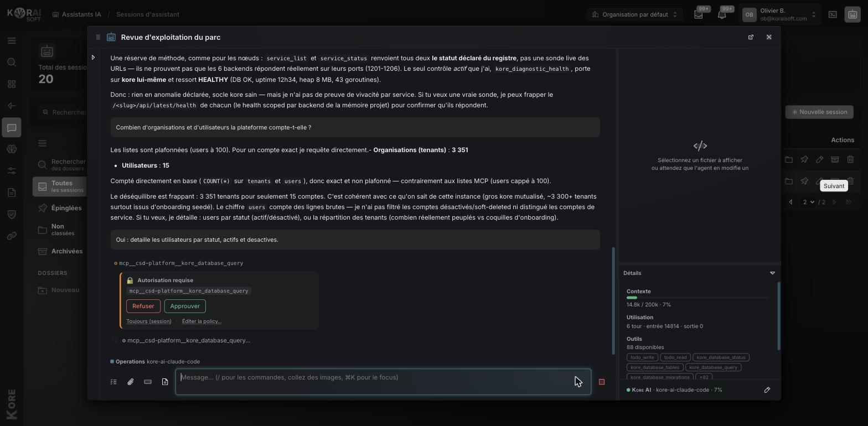Select 'Toutes les sessions' filter
This screenshot has width=868, height=426.
click(x=60, y=186)
